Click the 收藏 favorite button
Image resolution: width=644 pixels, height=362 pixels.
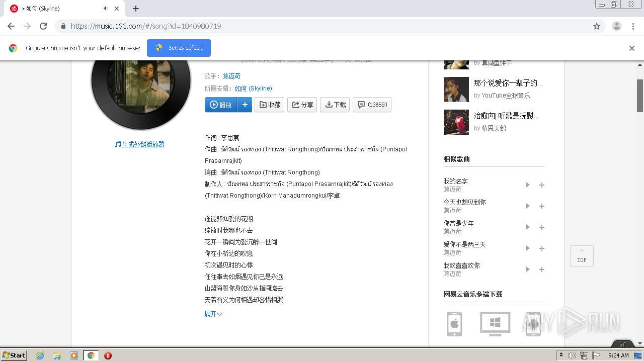[270, 105]
